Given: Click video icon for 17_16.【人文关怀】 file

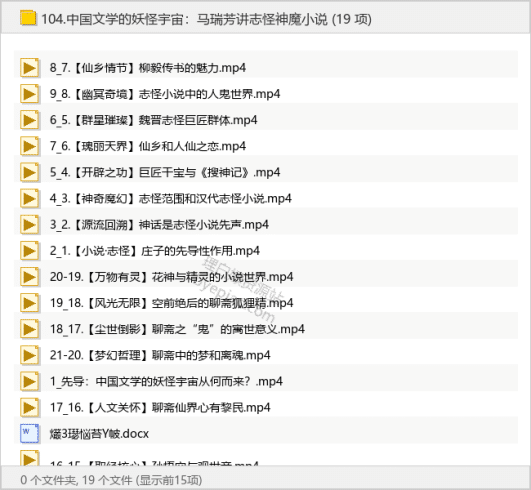Looking at the screenshot, I should click(x=29, y=407).
